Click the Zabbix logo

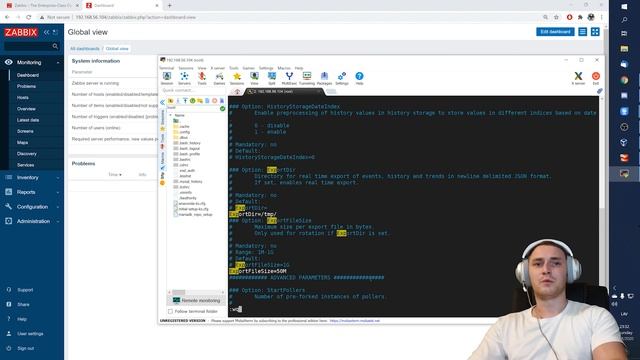pyautogui.click(x=21, y=32)
